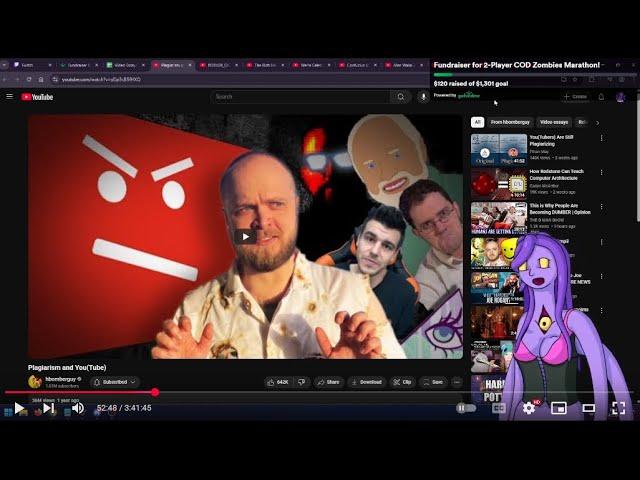This screenshot has width=640, height=480.
Task: Click the Download button
Action: pyautogui.click(x=366, y=382)
